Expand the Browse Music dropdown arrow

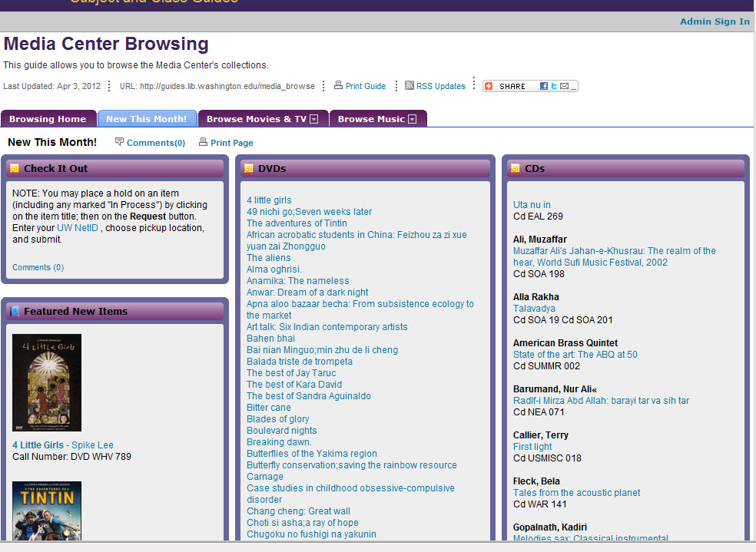point(412,119)
